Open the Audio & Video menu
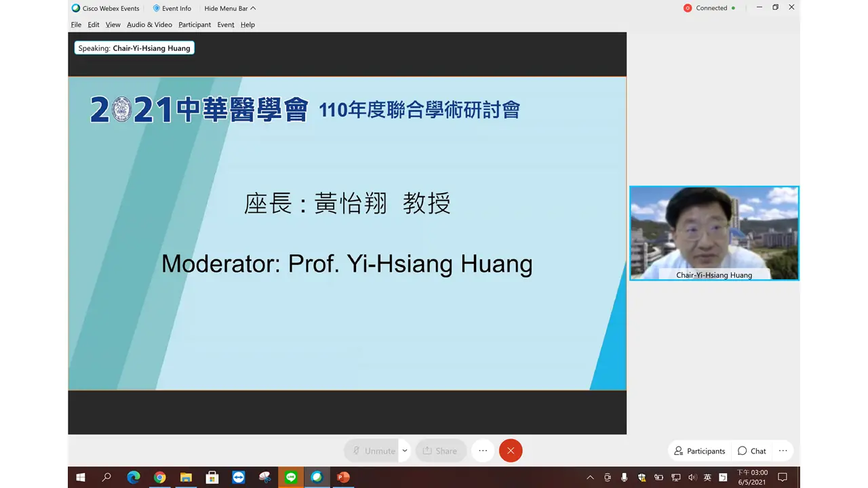 click(x=149, y=24)
